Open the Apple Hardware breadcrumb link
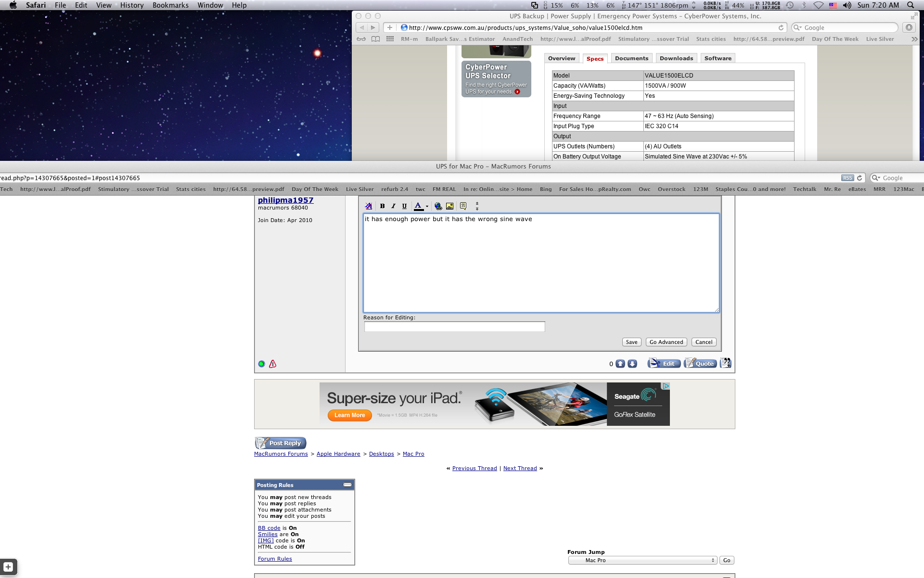Screen dimensions: 924x578 coord(338,454)
